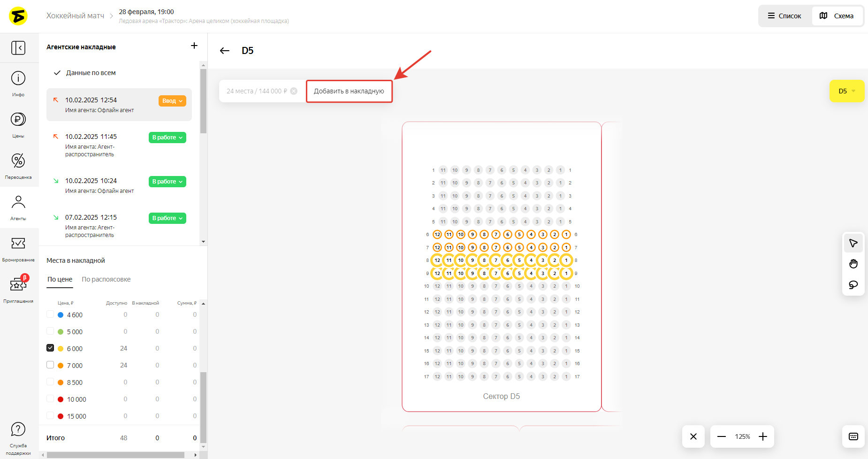Increase zoom with the plus button

click(763, 436)
